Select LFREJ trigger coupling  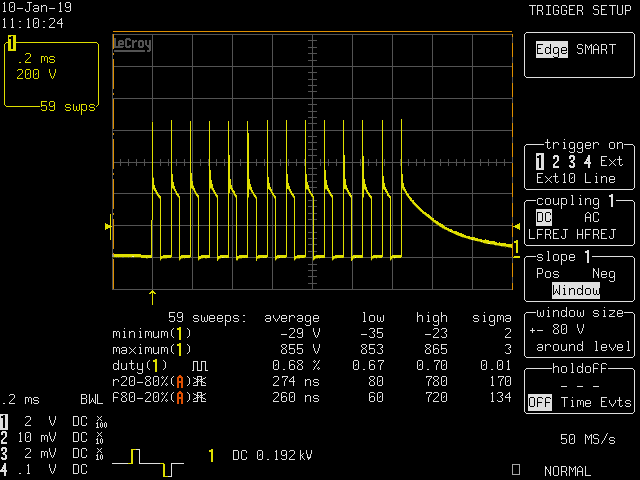click(548, 234)
